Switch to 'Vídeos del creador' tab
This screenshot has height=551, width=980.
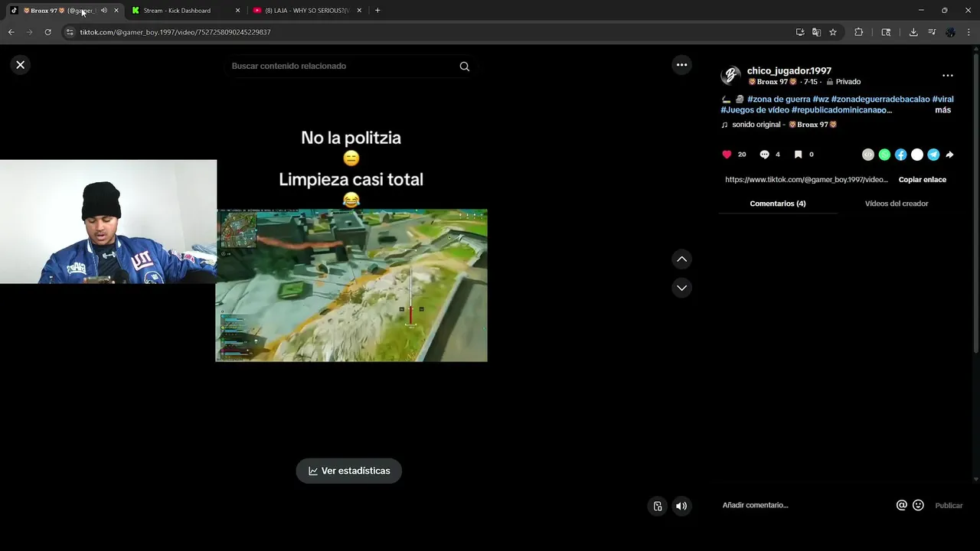pos(897,204)
